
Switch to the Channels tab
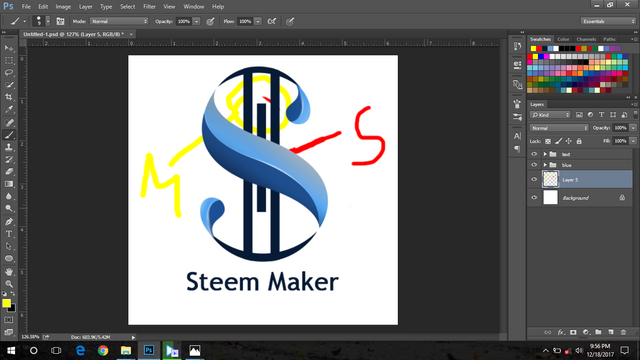point(586,39)
